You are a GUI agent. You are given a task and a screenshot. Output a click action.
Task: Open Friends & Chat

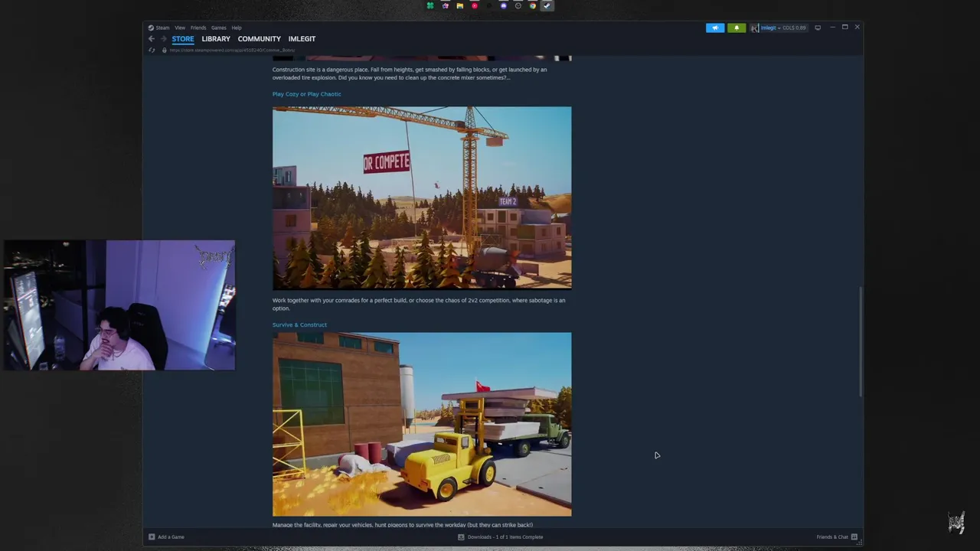tap(832, 537)
